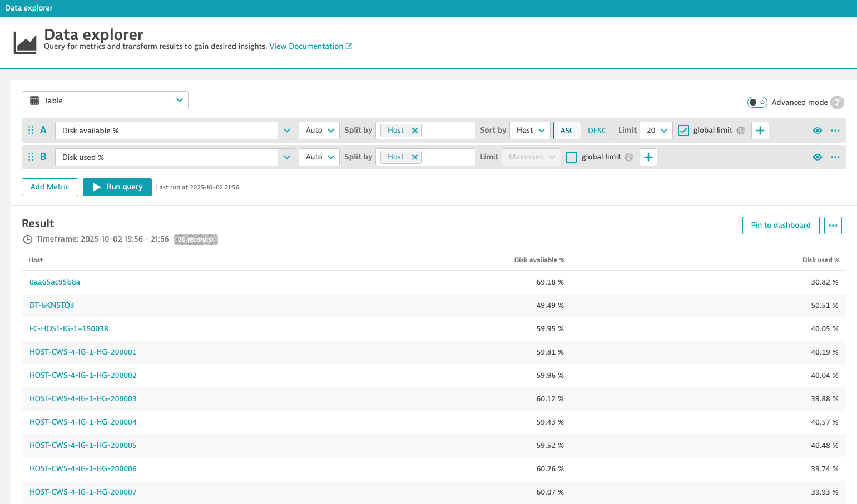Check global limit checkbox for metric B

[572, 157]
